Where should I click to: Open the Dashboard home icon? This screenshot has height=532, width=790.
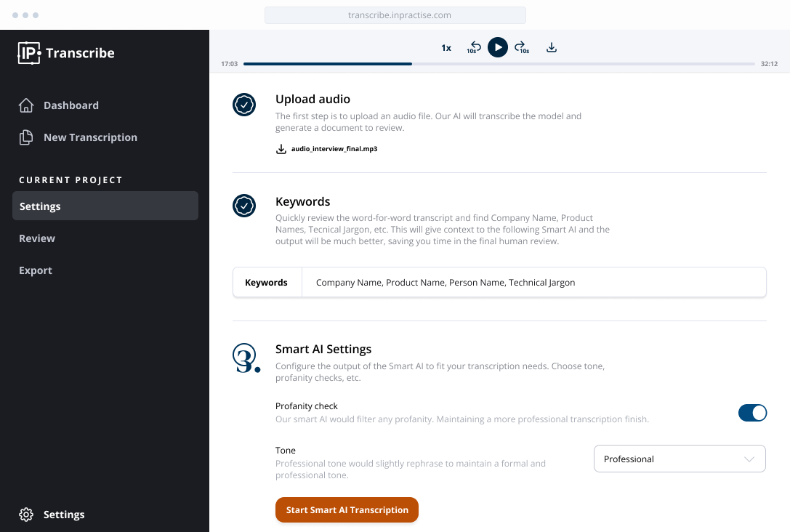tap(26, 105)
